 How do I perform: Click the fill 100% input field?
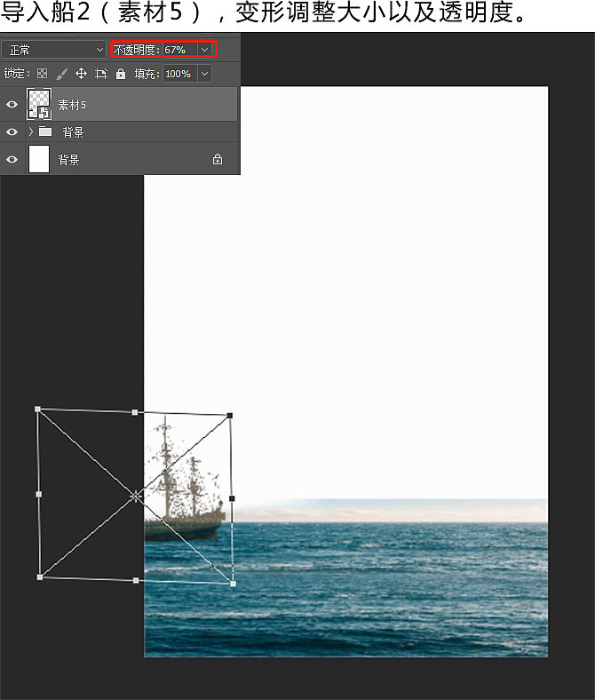click(x=178, y=74)
